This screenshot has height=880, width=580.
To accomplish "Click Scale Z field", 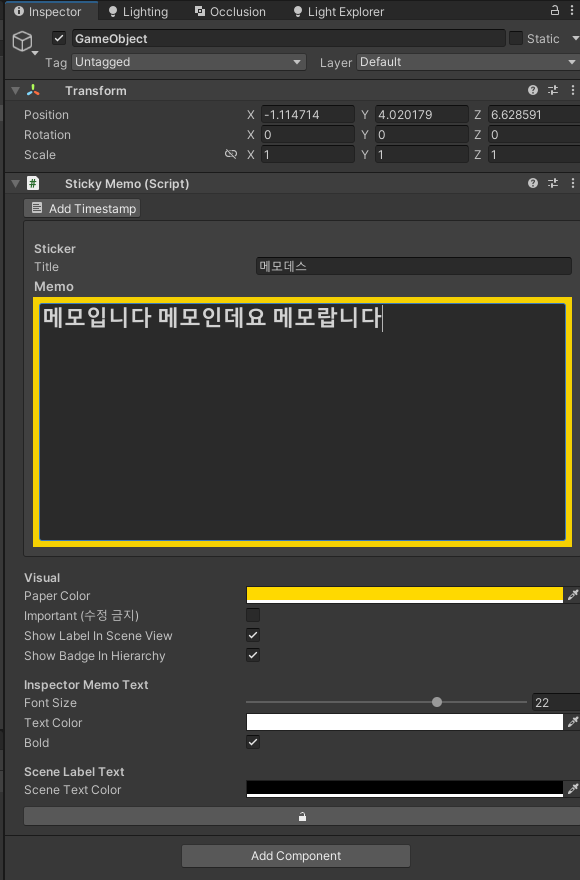I will (x=534, y=154).
